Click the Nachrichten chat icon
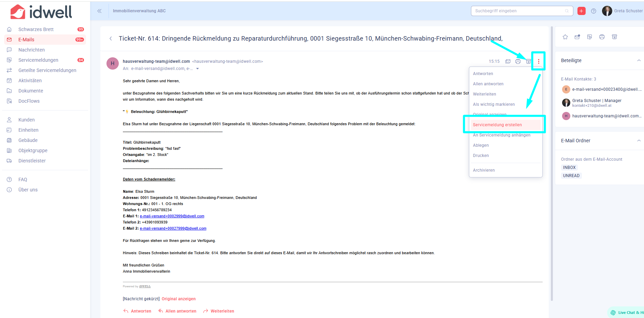 pos(9,50)
